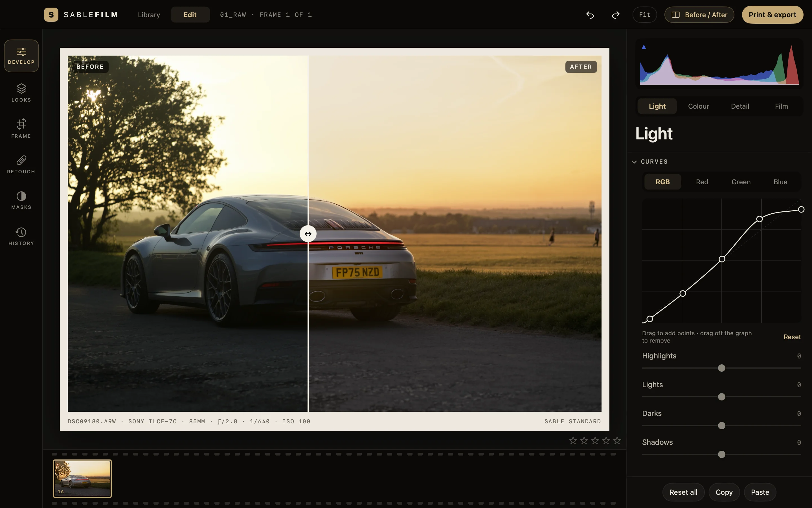Select the Edit view tab
Viewport: 812px width, 508px height.
190,15
